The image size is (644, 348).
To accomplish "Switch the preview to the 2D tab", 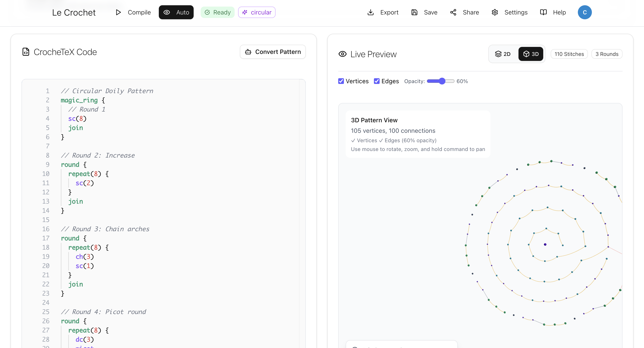I will pos(503,54).
